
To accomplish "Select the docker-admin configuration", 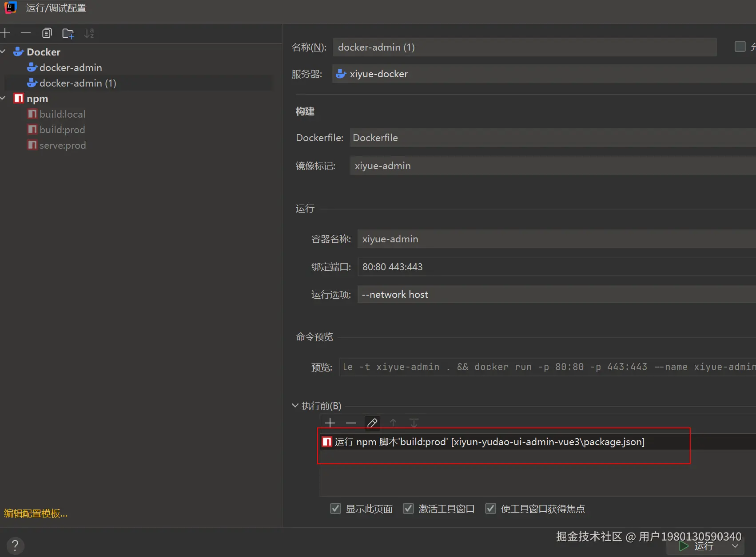I will click(71, 67).
